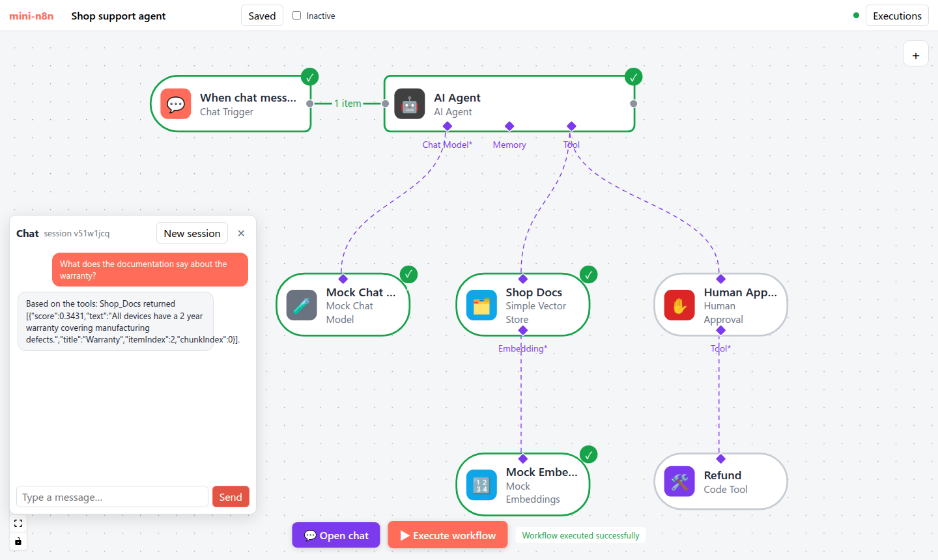
Task: Start a New session in chat
Action: [x=192, y=233]
